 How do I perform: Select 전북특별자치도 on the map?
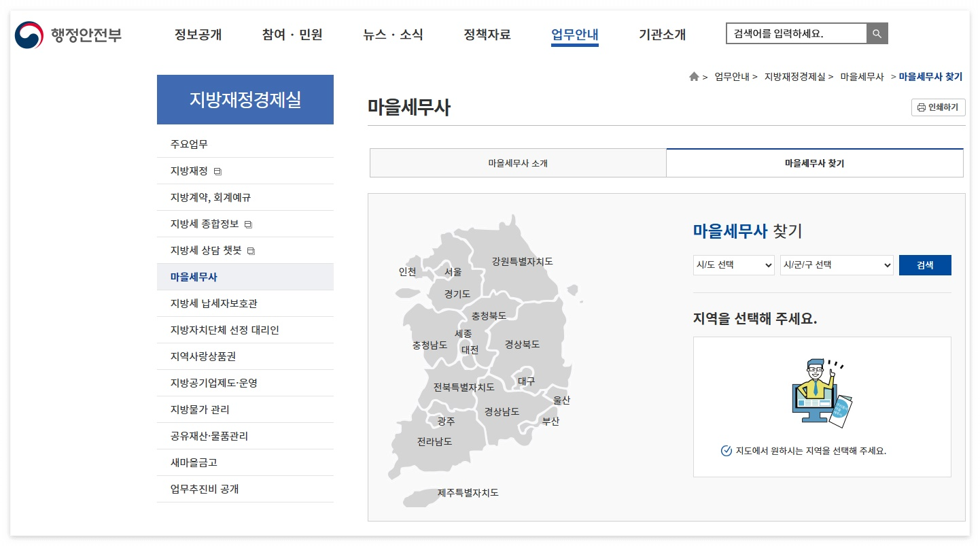pos(464,388)
